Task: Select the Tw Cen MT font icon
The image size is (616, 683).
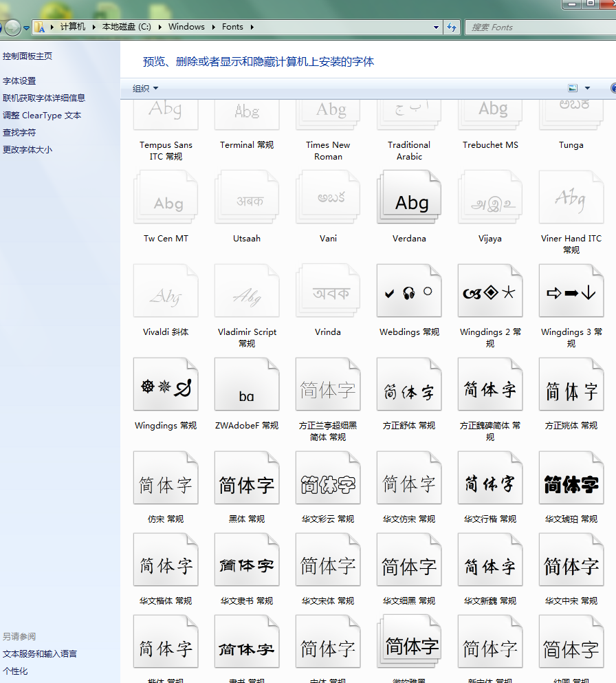Action: 166,197
